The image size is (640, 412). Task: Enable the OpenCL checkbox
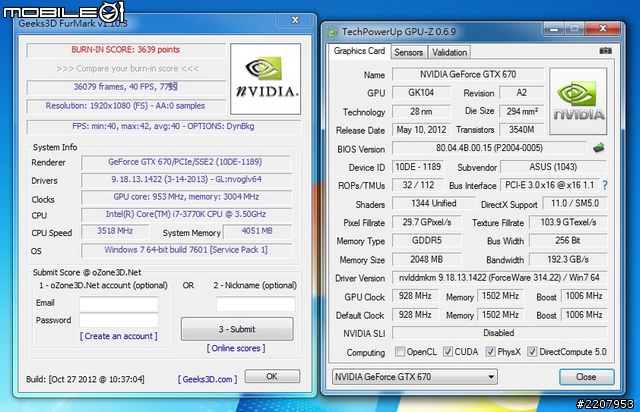click(400, 352)
